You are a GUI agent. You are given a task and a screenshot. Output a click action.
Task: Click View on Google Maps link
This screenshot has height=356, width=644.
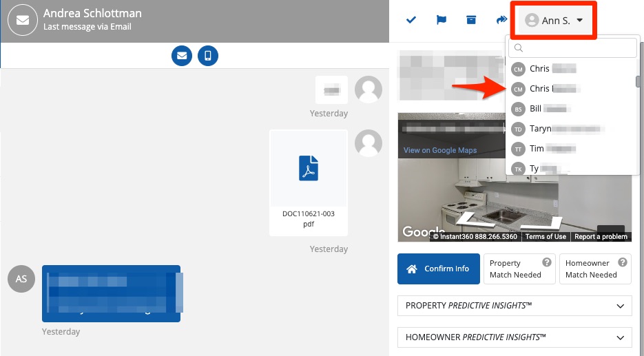440,150
